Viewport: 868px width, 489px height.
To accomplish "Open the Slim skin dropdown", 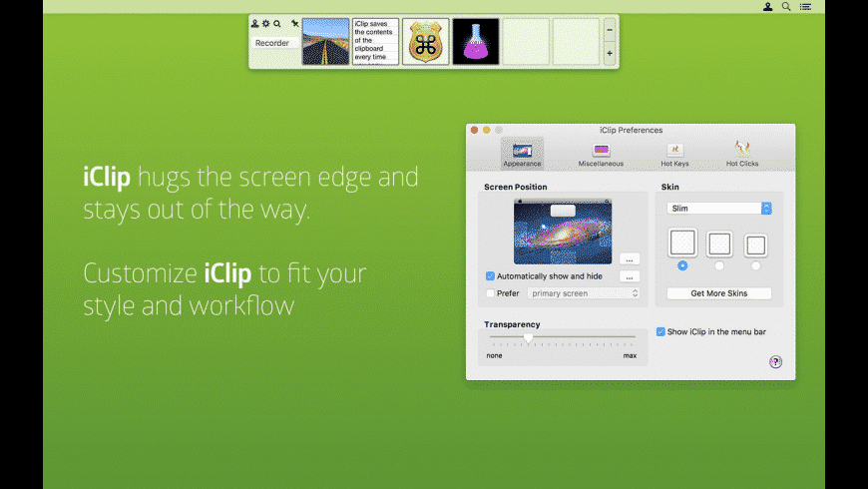I will click(719, 209).
